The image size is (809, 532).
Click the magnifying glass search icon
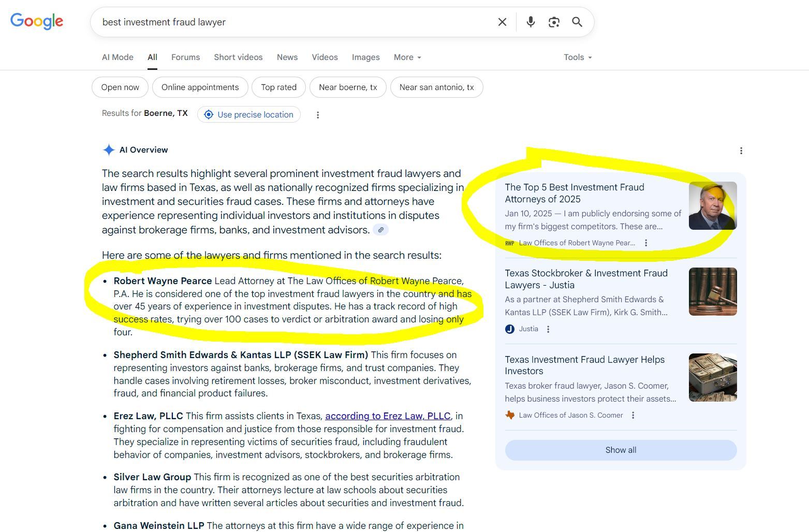pos(577,22)
